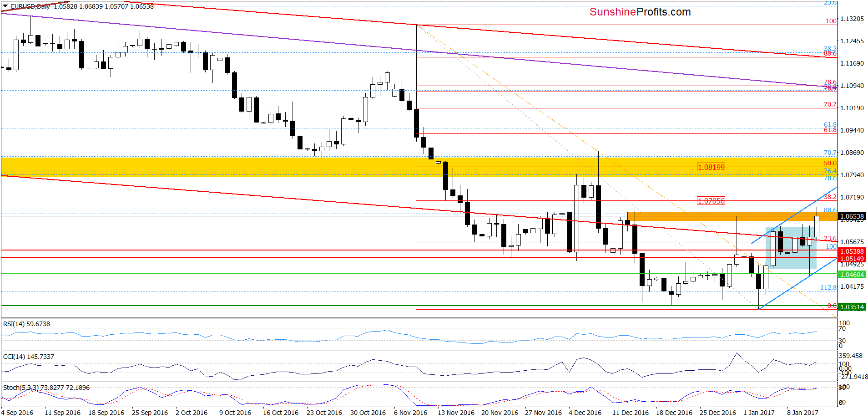Click the 11 Sep 2016 date label

(62, 413)
